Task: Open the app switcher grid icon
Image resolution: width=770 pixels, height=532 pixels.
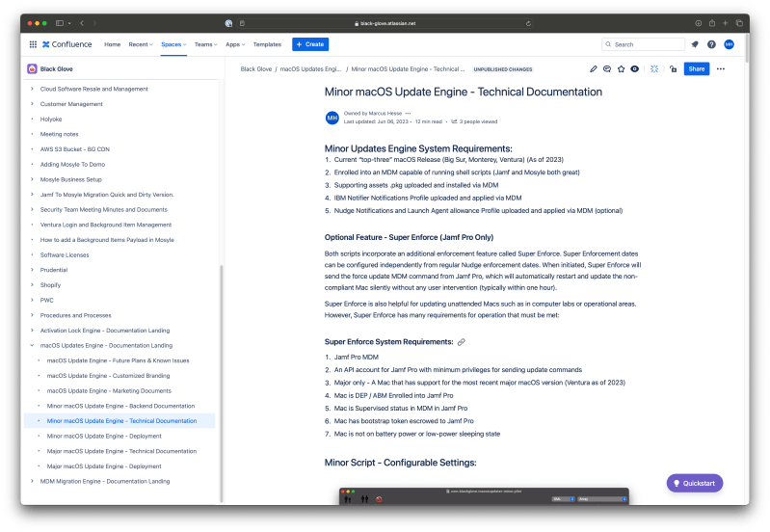Action: [x=33, y=44]
